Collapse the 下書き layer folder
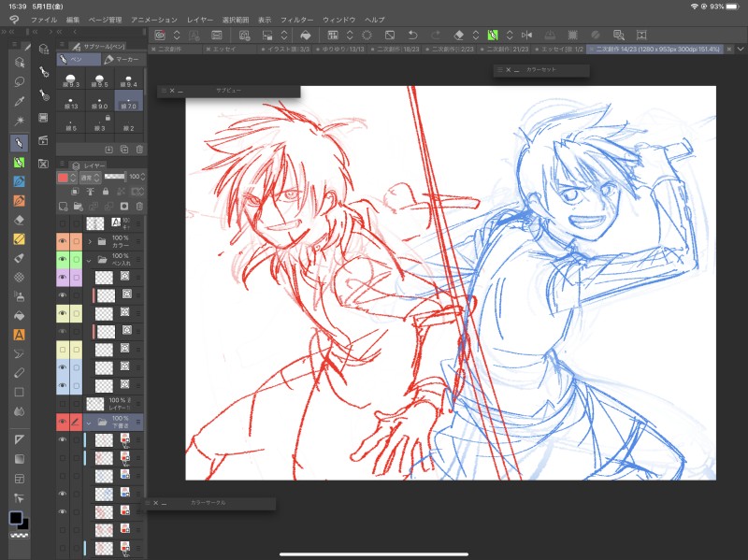 tap(89, 423)
